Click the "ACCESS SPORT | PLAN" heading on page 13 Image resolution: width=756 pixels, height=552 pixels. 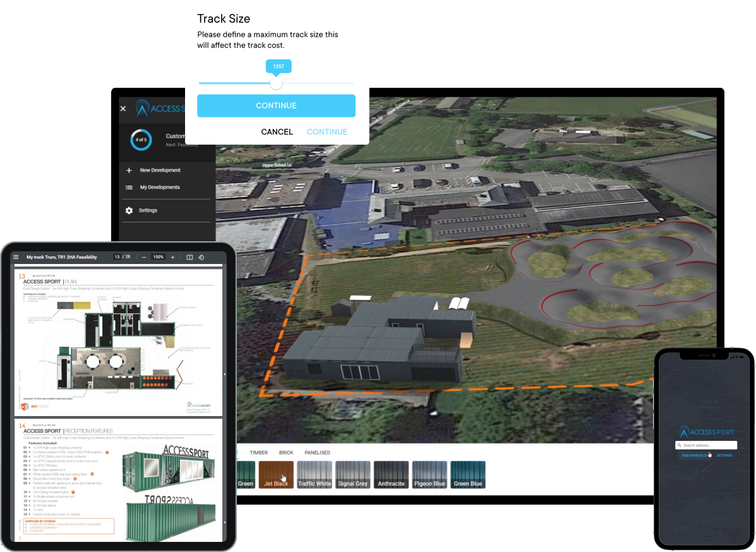[50, 282]
